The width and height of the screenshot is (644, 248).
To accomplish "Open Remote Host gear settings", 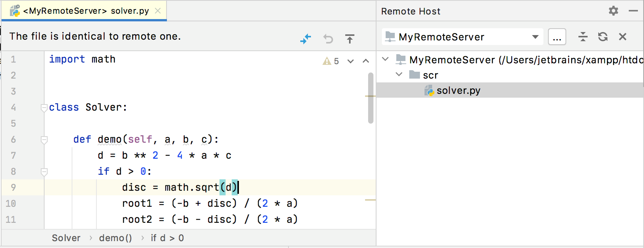I will (x=613, y=11).
